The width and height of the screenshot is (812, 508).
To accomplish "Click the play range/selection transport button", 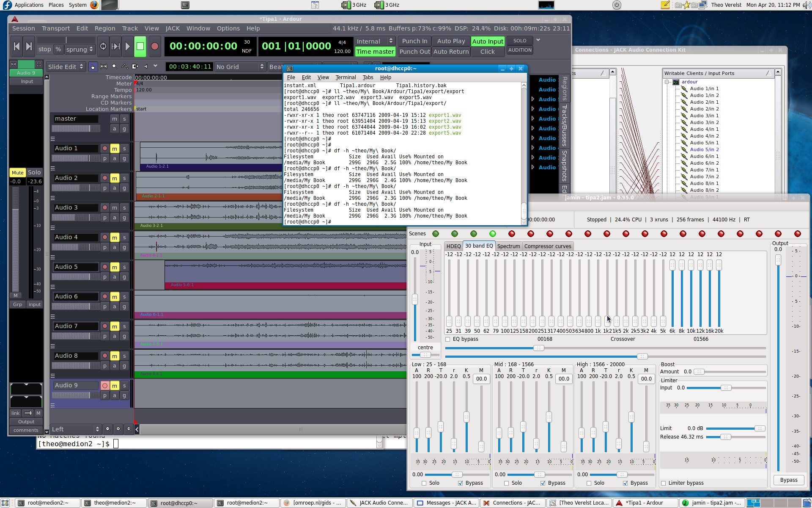I will pos(115,46).
